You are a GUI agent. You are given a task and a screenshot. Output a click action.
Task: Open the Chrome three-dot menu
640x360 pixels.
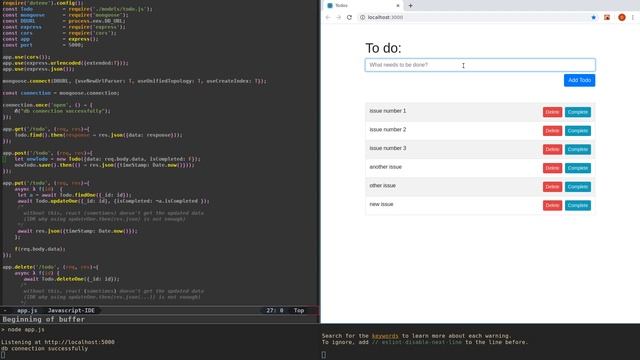[633, 17]
